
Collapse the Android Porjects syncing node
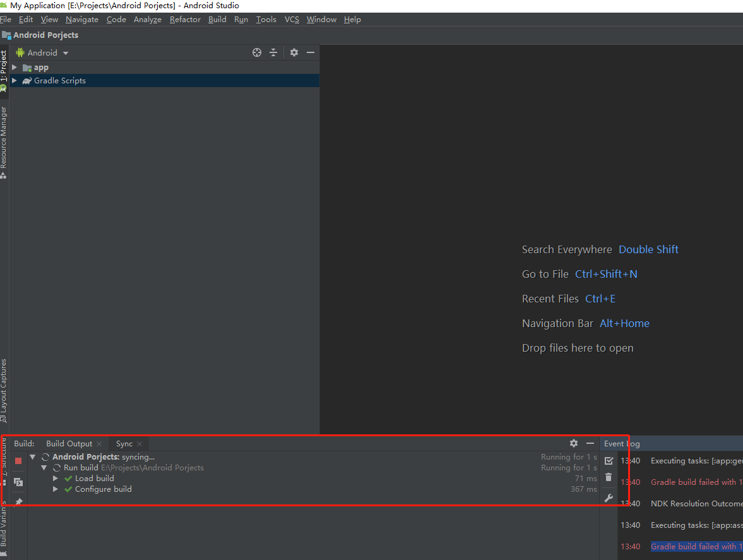click(33, 457)
